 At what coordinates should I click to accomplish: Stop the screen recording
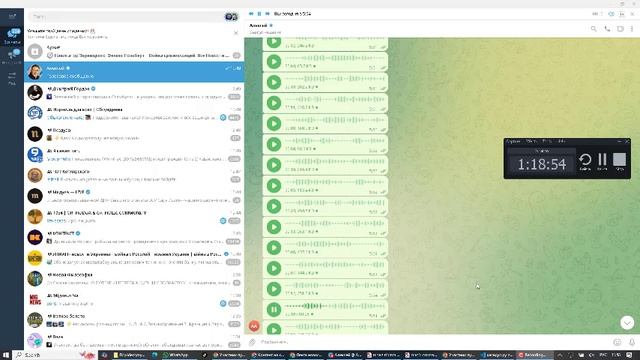pos(620,161)
